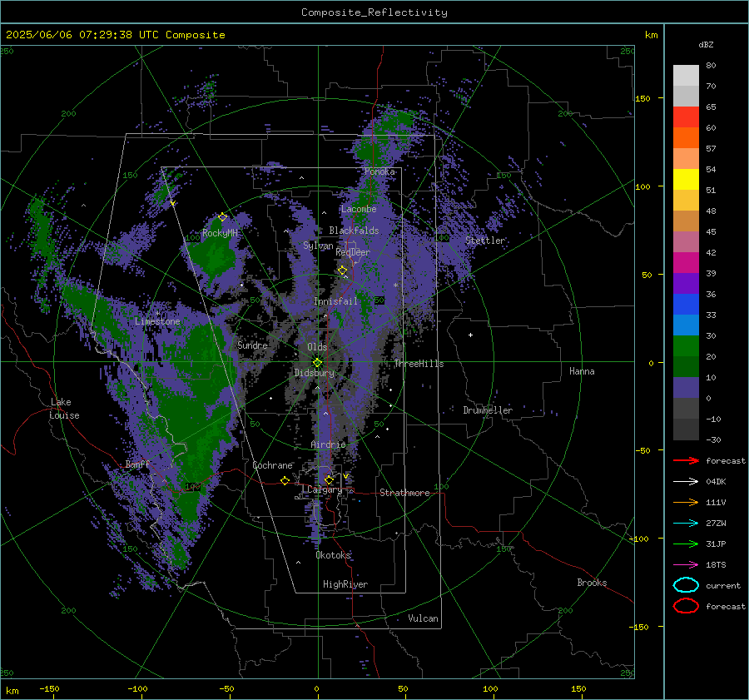
Task: Select the Didsbury label
Action: [314, 373]
